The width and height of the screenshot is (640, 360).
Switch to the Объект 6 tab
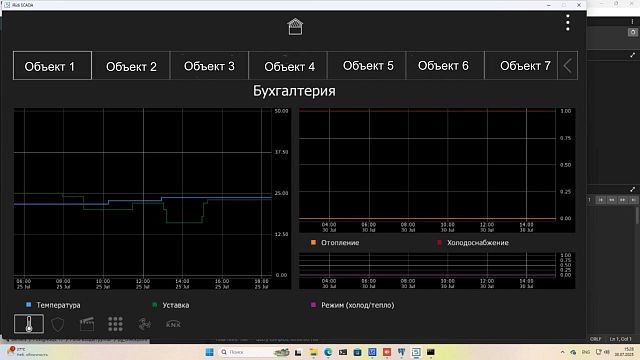tap(445, 66)
